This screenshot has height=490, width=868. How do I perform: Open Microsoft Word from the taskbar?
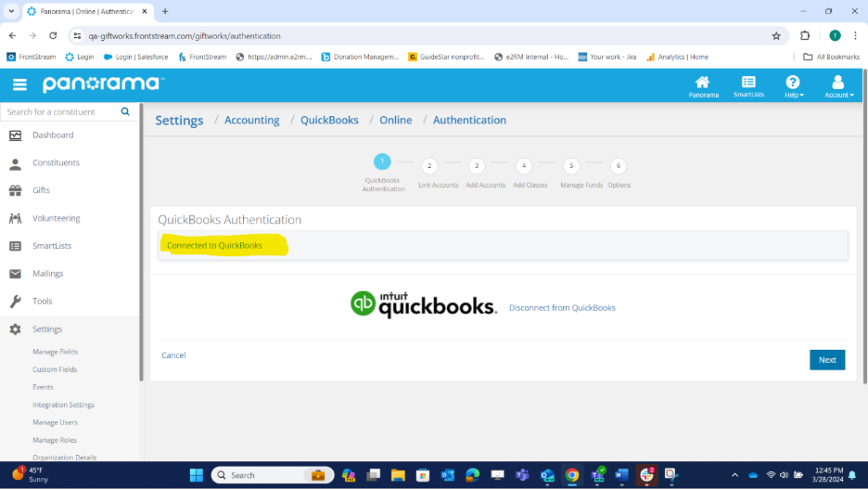pos(621,475)
